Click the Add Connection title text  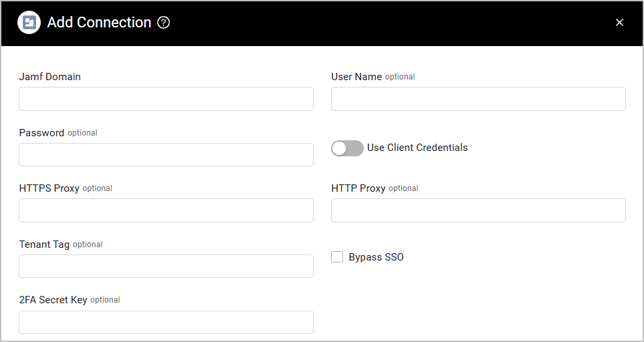[99, 22]
